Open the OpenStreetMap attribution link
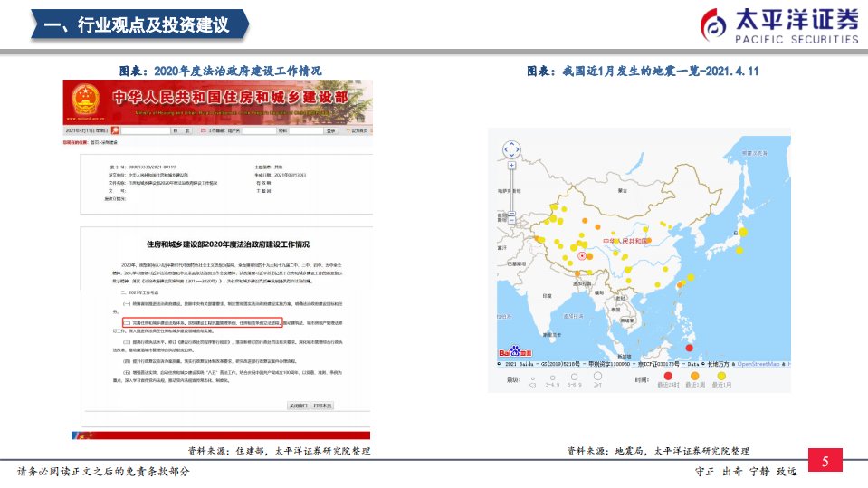868x488 pixels. point(758,364)
